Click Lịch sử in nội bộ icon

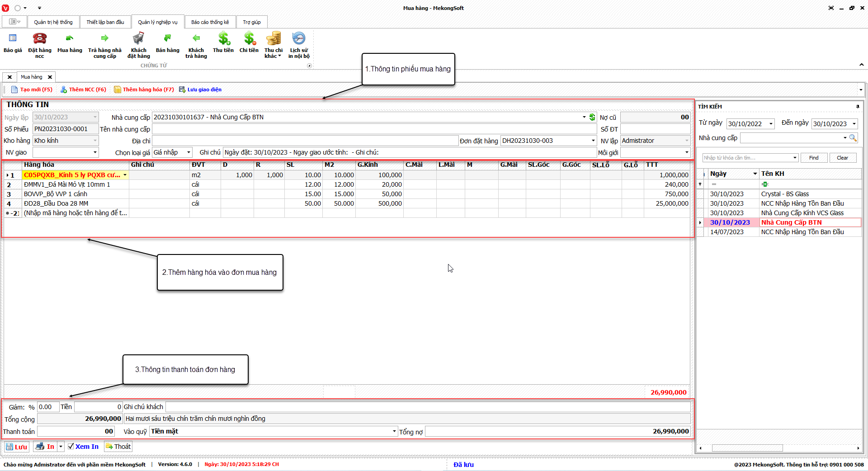(299, 39)
